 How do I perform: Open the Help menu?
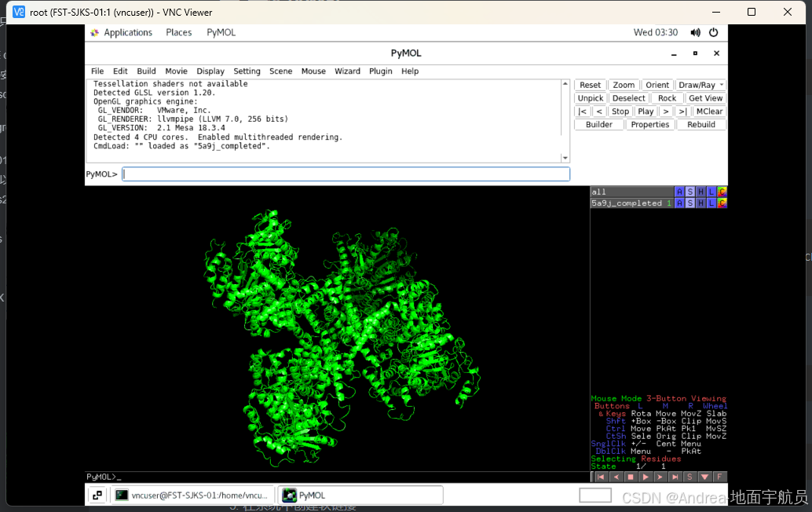410,71
